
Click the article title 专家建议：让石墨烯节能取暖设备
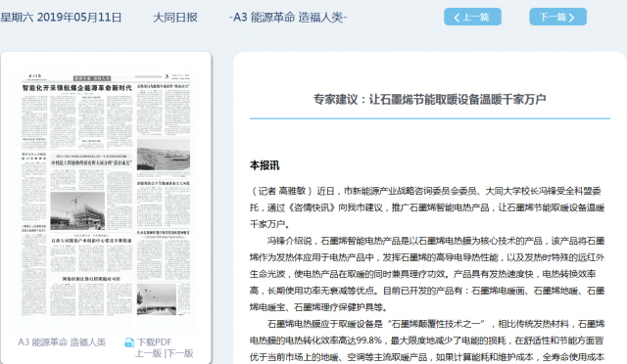[429, 99]
